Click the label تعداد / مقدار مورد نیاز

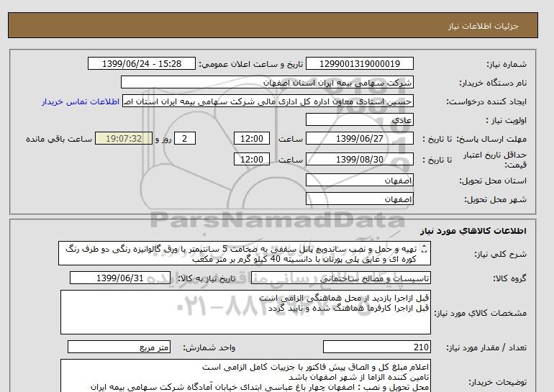(486, 347)
